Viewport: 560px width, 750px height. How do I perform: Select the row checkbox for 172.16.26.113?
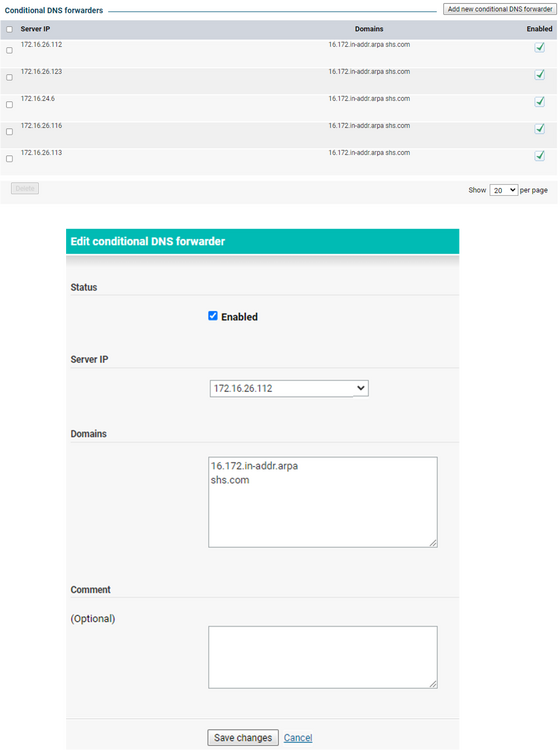10,158
